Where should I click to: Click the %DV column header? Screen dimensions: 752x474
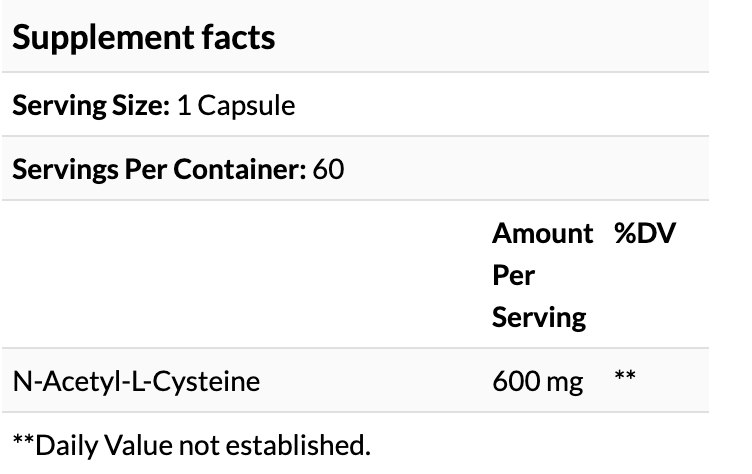(x=645, y=233)
